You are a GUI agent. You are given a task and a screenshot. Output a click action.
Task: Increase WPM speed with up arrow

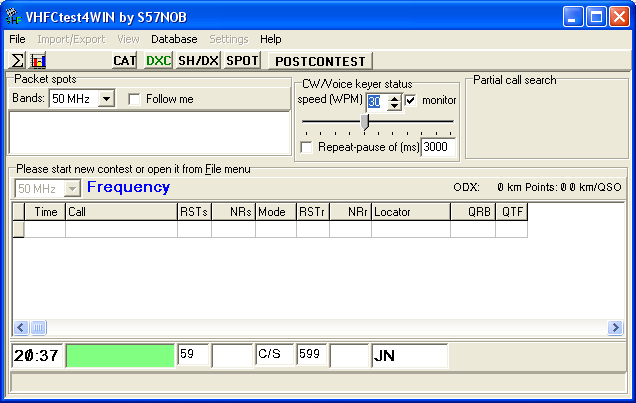click(x=394, y=99)
